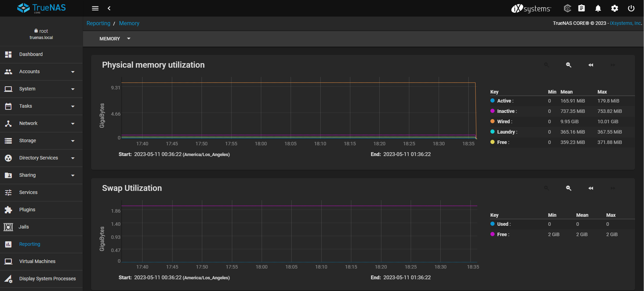Expand the Storage menu arrow
Image resolution: width=644 pixels, height=291 pixels.
point(73,141)
